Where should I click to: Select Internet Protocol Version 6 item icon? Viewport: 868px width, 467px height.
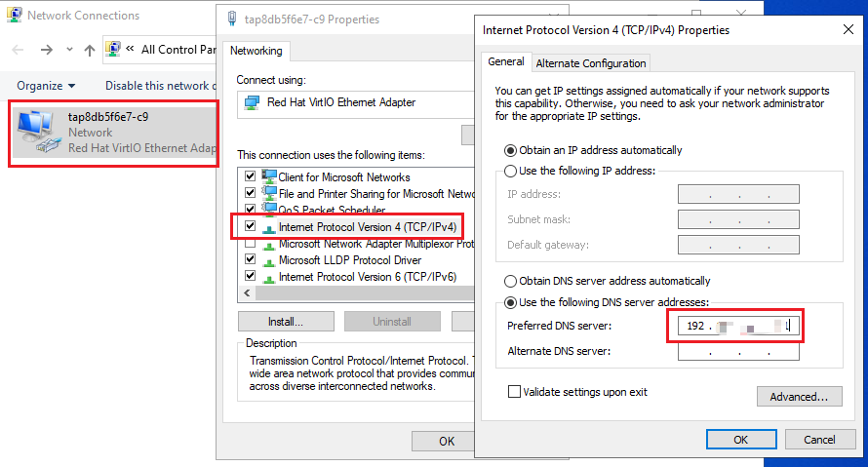(269, 277)
